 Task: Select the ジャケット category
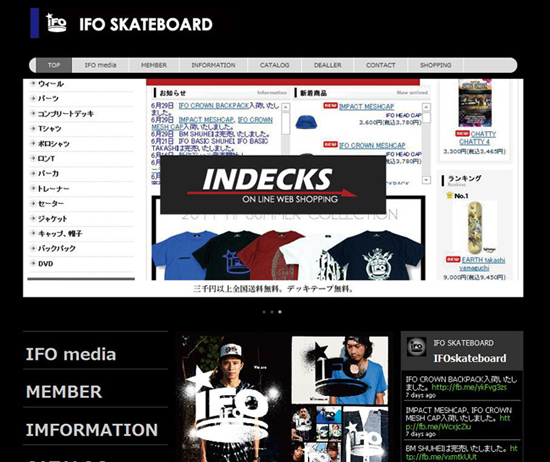click(x=52, y=219)
